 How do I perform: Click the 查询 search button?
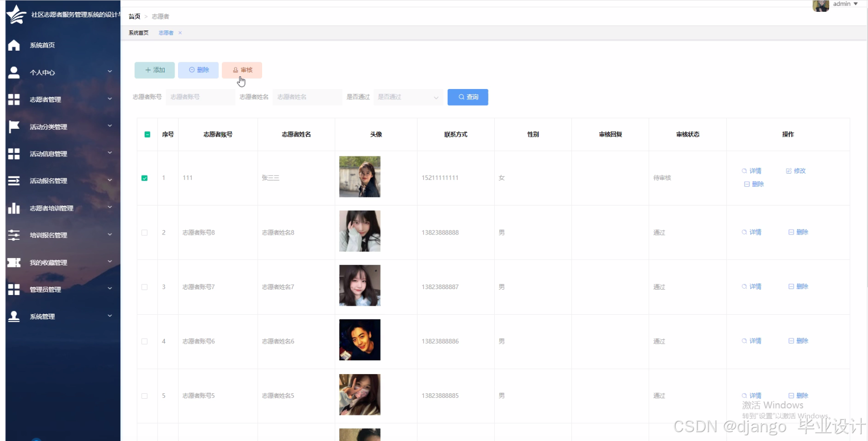click(x=468, y=97)
